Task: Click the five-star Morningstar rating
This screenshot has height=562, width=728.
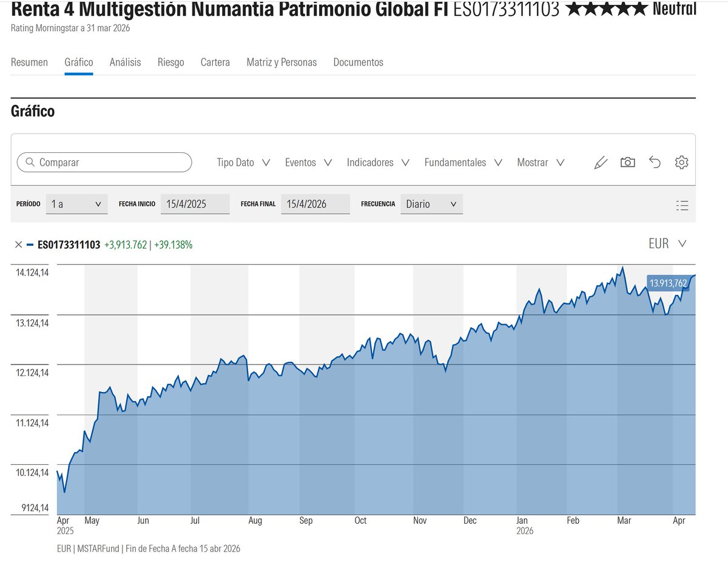Action: point(606,8)
